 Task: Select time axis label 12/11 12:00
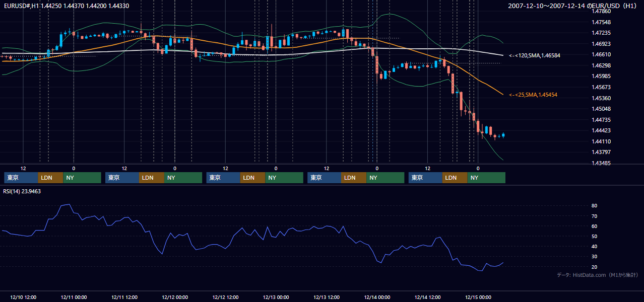coord(124,297)
